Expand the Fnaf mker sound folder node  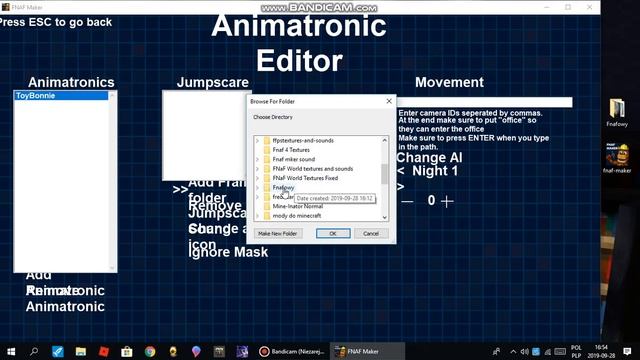coord(258,159)
